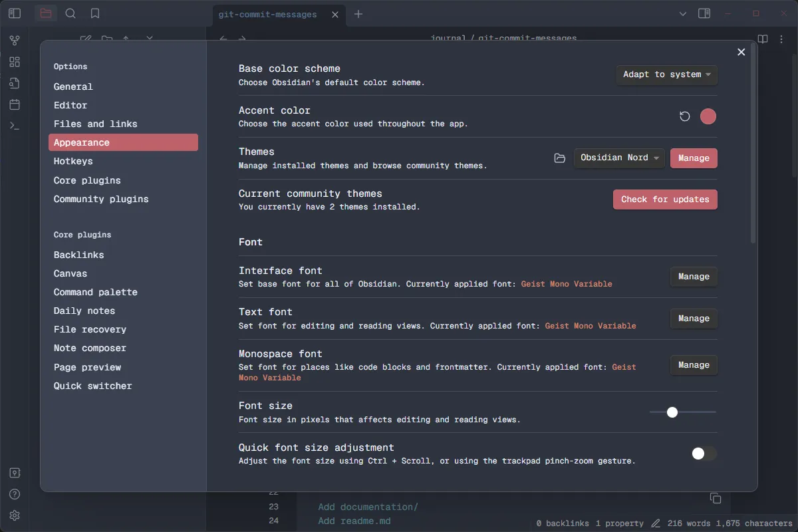This screenshot has height=532, width=798.
Task: Open the Bookmarks pane
Action: 94,13
